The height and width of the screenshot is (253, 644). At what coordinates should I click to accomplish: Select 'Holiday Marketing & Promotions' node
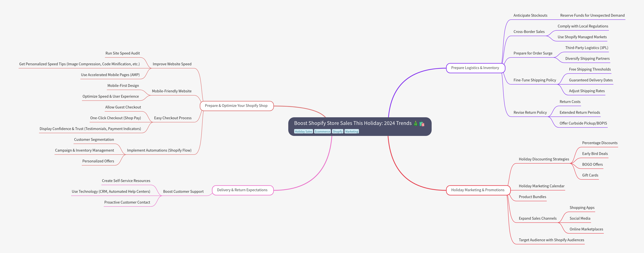pos(478,190)
